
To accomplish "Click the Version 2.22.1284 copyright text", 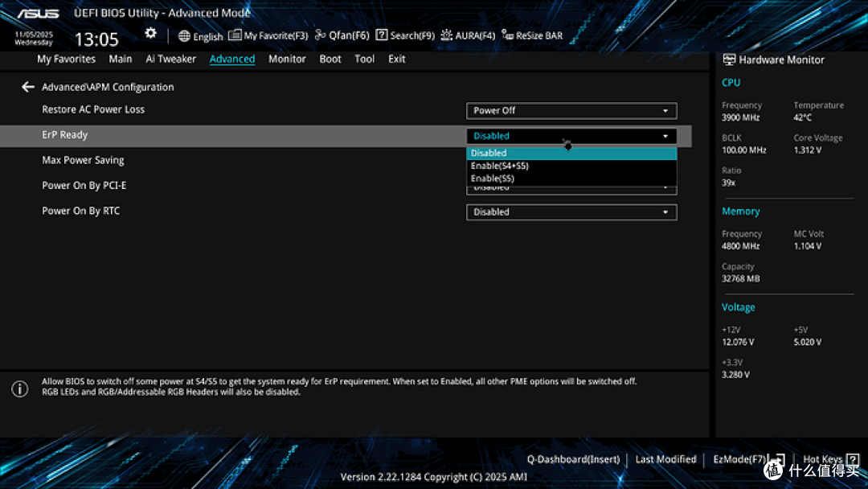I will (x=434, y=477).
